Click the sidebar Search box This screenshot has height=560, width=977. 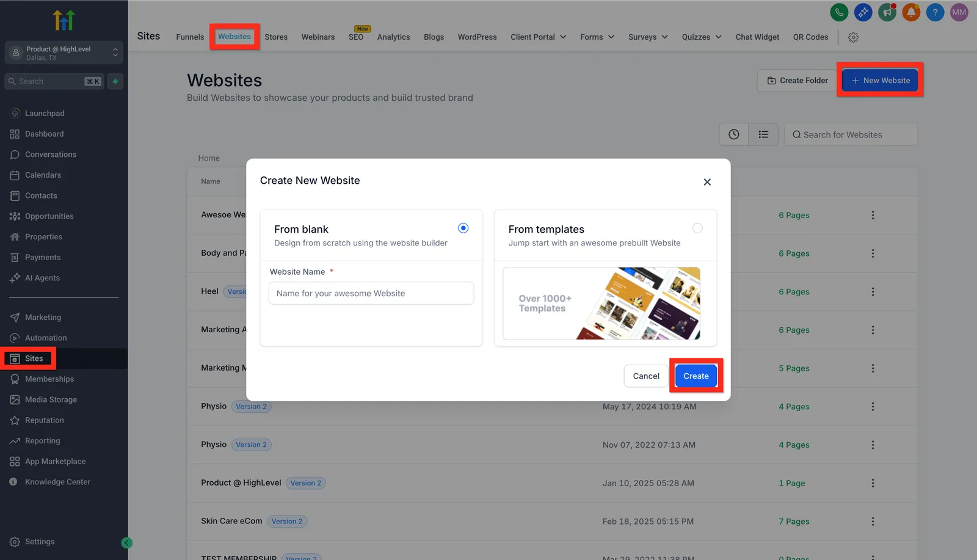coord(54,81)
